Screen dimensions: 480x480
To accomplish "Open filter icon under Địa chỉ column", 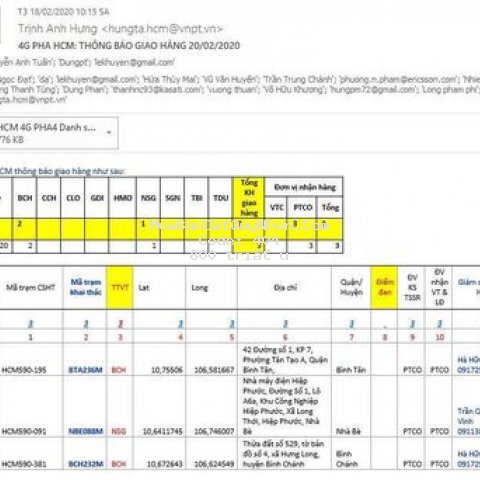I will click(285, 324).
